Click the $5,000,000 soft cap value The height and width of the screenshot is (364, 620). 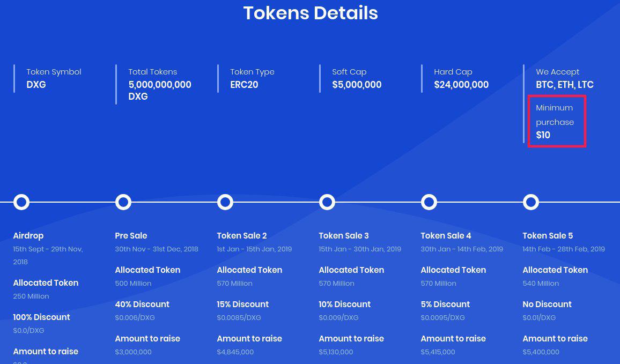tap(357, 85)
